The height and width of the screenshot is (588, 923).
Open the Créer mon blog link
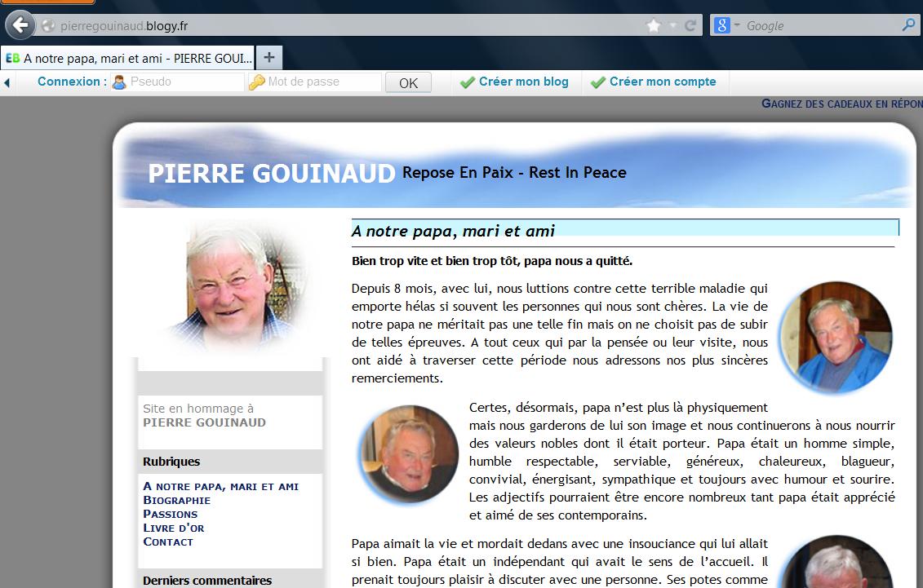[514, 82]
